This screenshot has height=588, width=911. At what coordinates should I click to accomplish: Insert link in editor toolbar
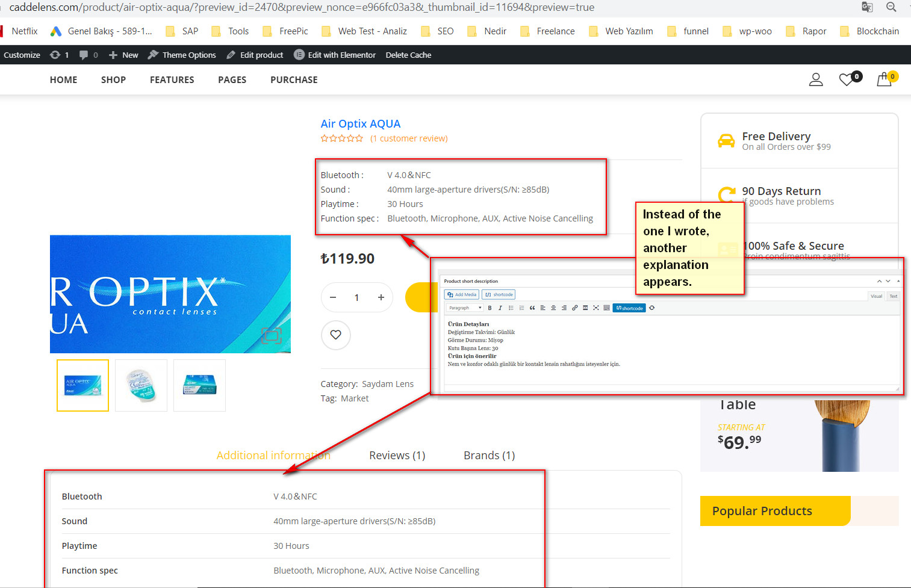574,308
